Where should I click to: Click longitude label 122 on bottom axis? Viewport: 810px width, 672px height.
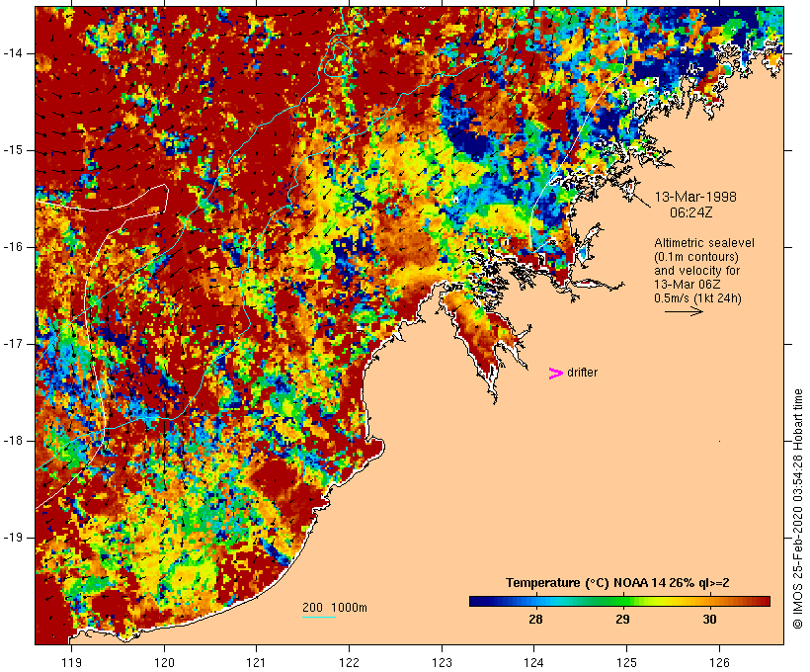coord(349,662)
